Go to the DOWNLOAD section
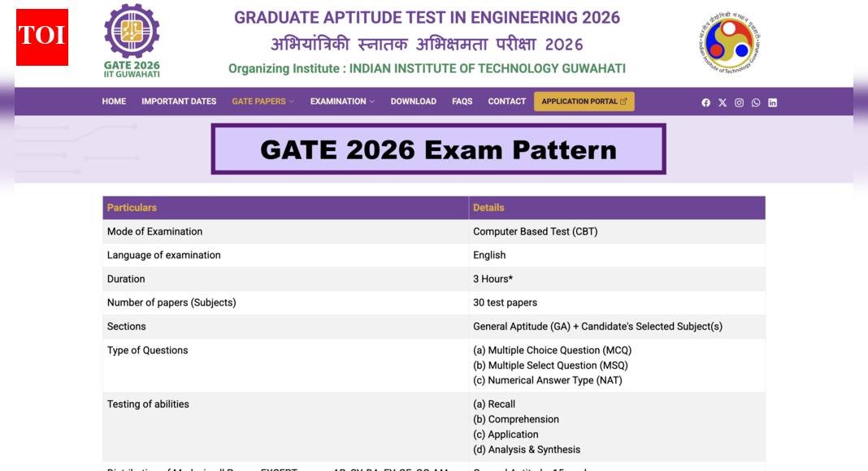The width and height of the screenshot is (868, 471). coord(413,102)
